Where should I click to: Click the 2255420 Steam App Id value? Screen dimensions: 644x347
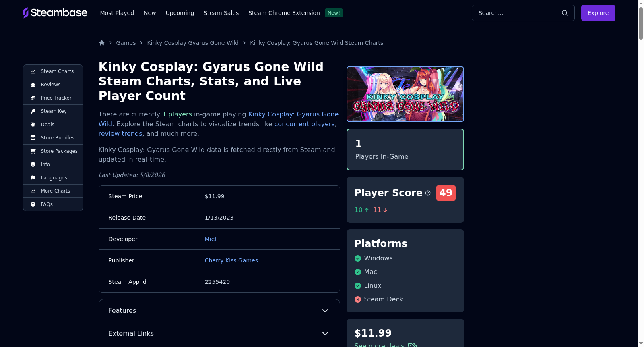point(217,282)
